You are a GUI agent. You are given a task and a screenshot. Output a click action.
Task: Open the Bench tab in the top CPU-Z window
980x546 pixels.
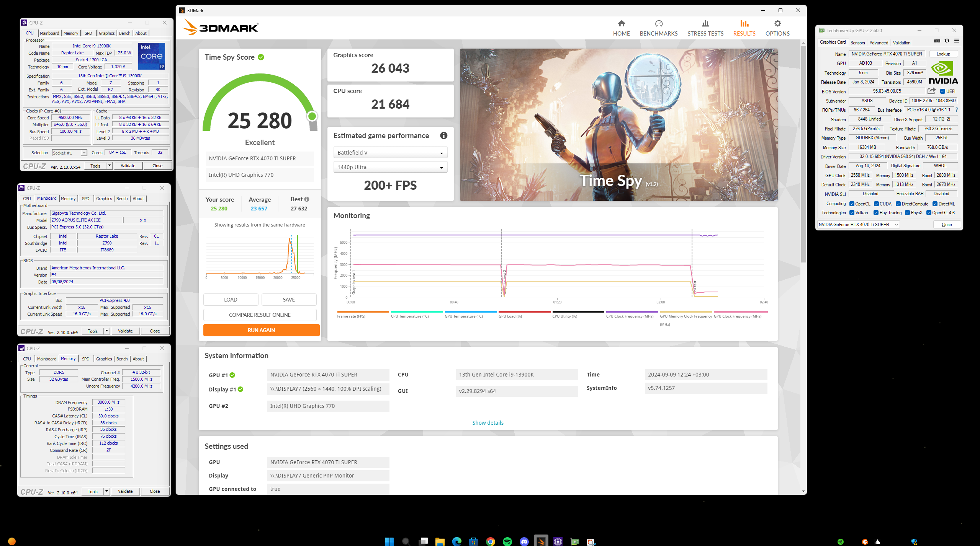(x=124, y=33)
